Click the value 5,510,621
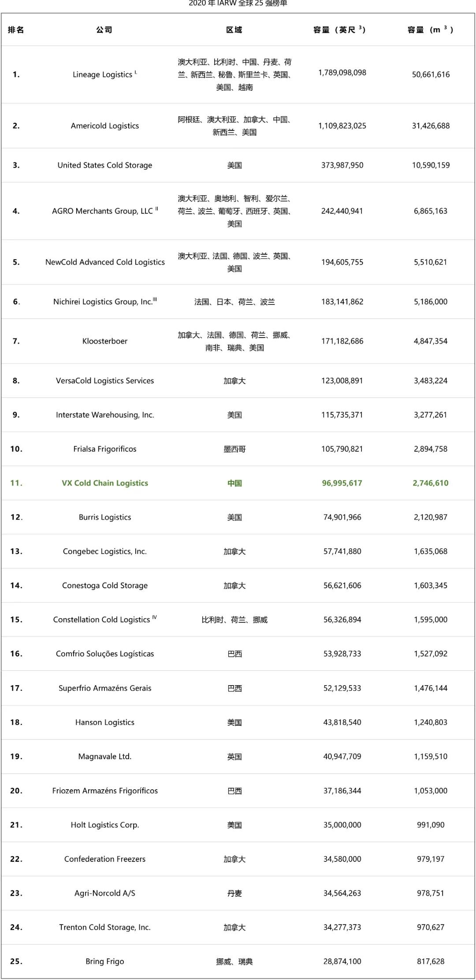Viewport: 476px width, 980px height. click(x=431, y=262)
